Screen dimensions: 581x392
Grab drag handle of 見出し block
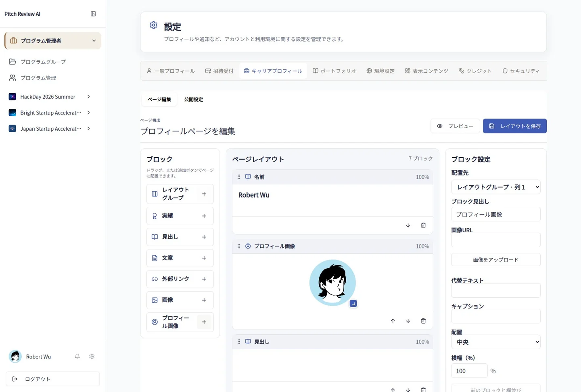click(x=239, y=342)
